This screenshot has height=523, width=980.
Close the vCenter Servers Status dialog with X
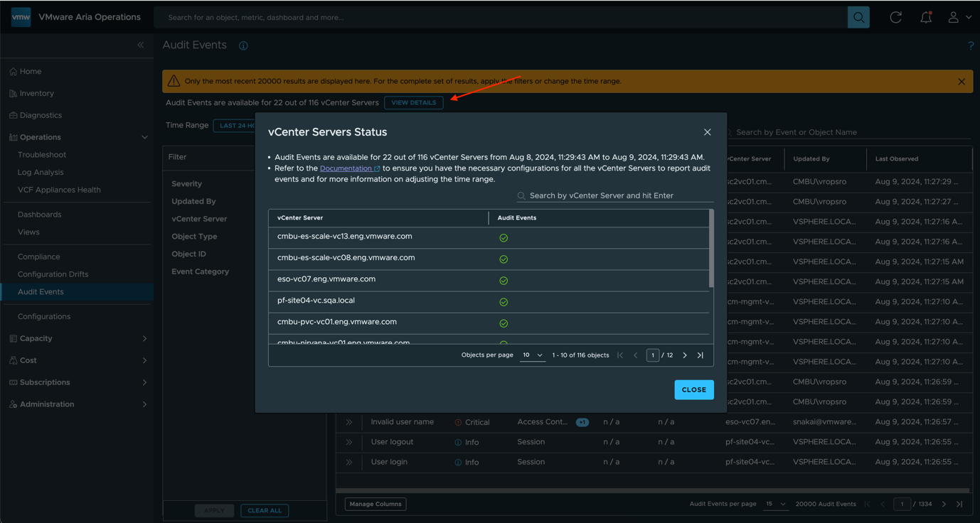pyautogui.click(x=707, y=132)
